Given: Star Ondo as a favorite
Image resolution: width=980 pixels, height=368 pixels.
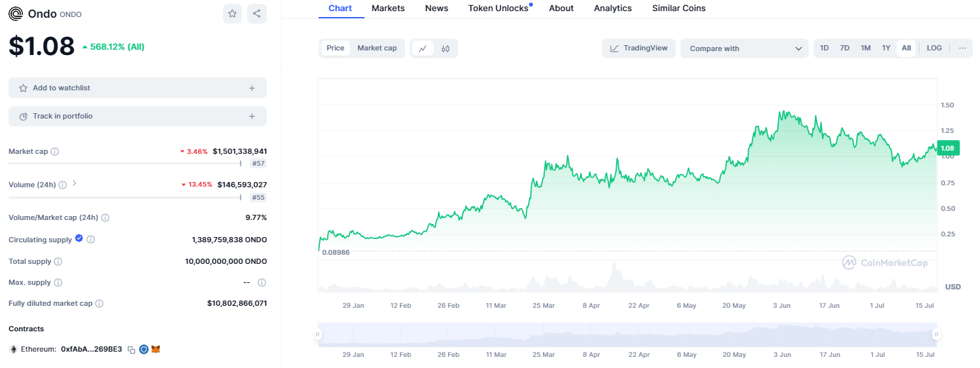Looking at the screenshot, I should pos(232,13).
